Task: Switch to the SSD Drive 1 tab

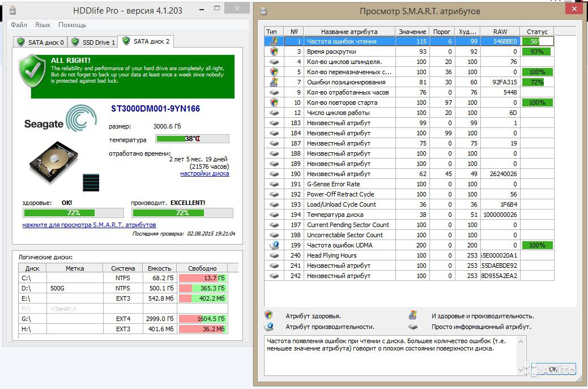Action: click(x=93, y=42)
